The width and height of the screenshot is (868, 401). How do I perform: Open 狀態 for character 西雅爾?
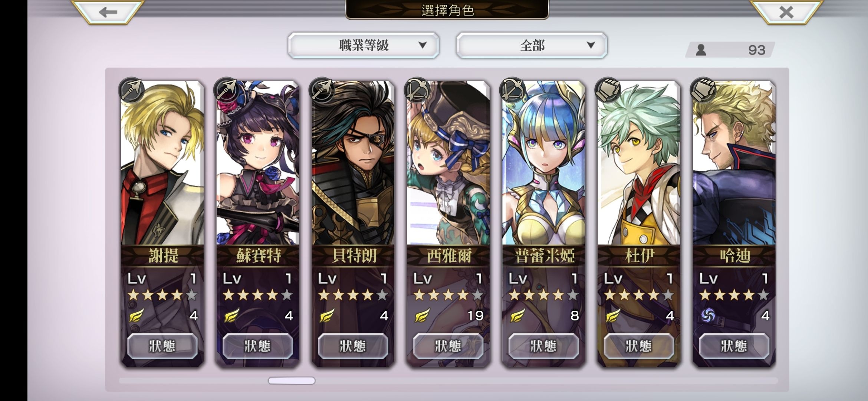[448, 346]
